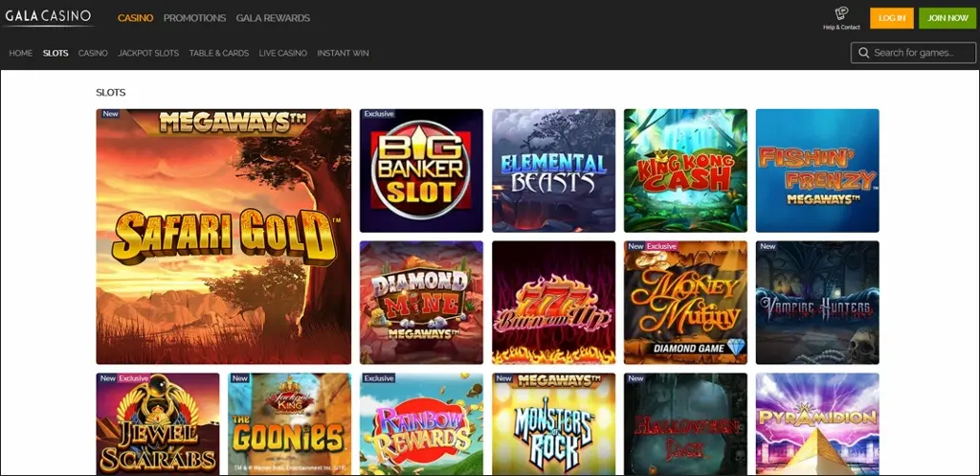Viewport: 980px width, 476px height.
Task: Open GALA REWARDS in the top nav
Action: pos(273,18)
